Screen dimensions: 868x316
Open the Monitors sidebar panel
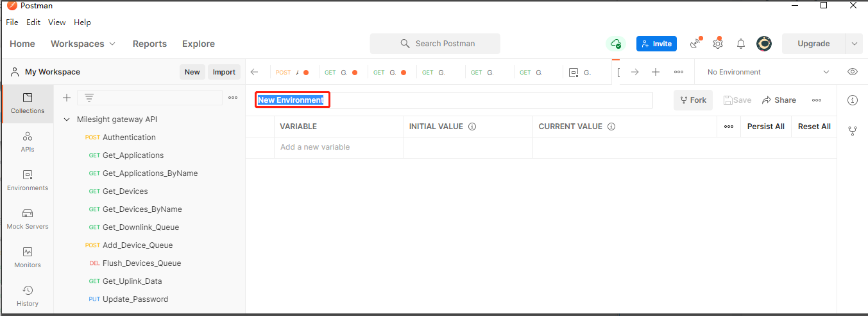[27, 258]
